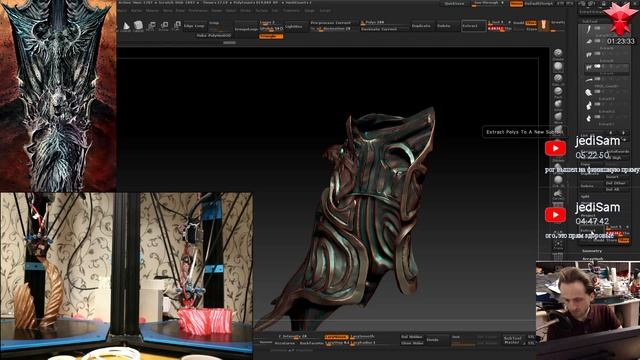Click the 3D printer camera feed
Image resolution: width=640 pixels, height=360 pixels.
pyautogui.click(x=126, y=276)
